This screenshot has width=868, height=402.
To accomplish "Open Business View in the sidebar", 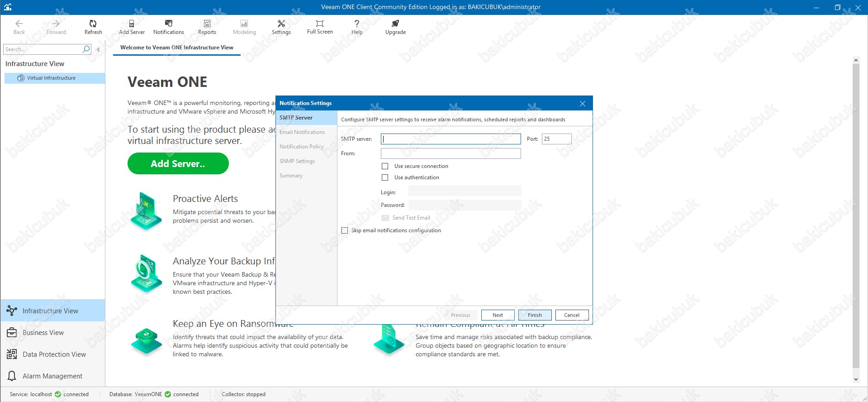I will pos(53,332).
